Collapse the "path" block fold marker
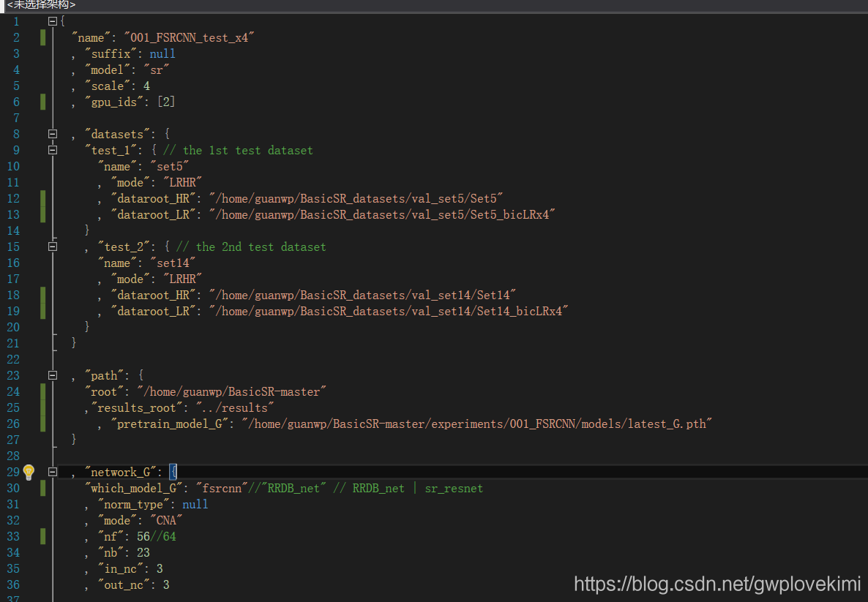 click(53, 375)
